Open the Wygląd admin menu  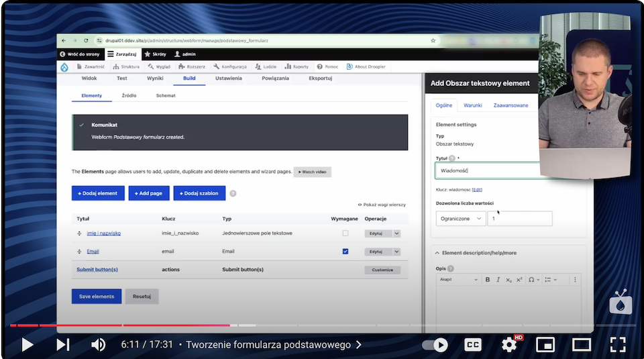click(159, 66)
